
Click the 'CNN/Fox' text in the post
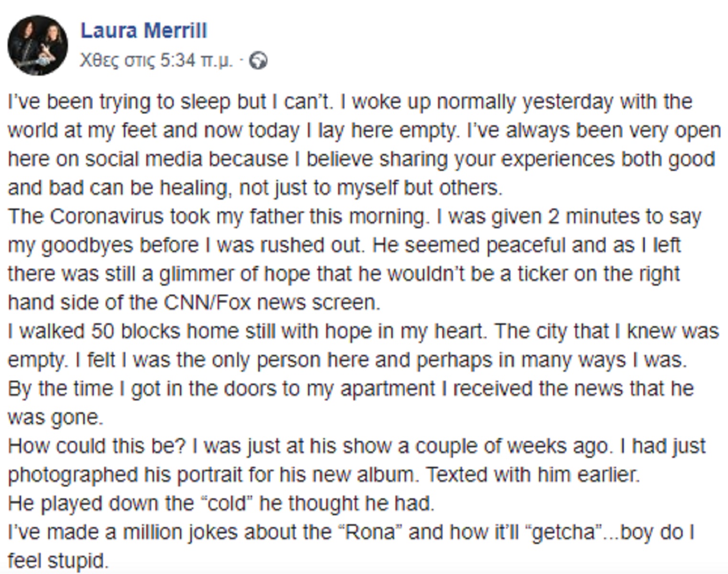pos(207,302)
